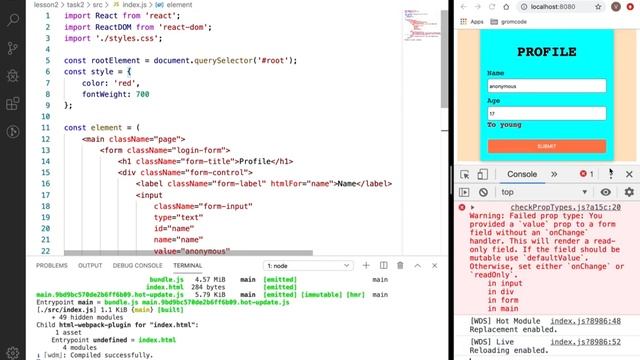Split the terminal panel
This screenshot has width=640, height=360.
click(383, 265)
